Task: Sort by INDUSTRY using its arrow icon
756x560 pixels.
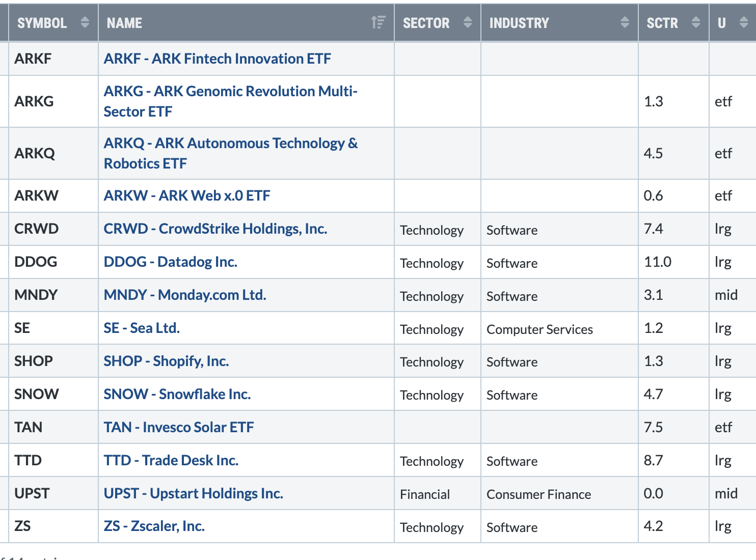Action: click(x=625, y=22)
